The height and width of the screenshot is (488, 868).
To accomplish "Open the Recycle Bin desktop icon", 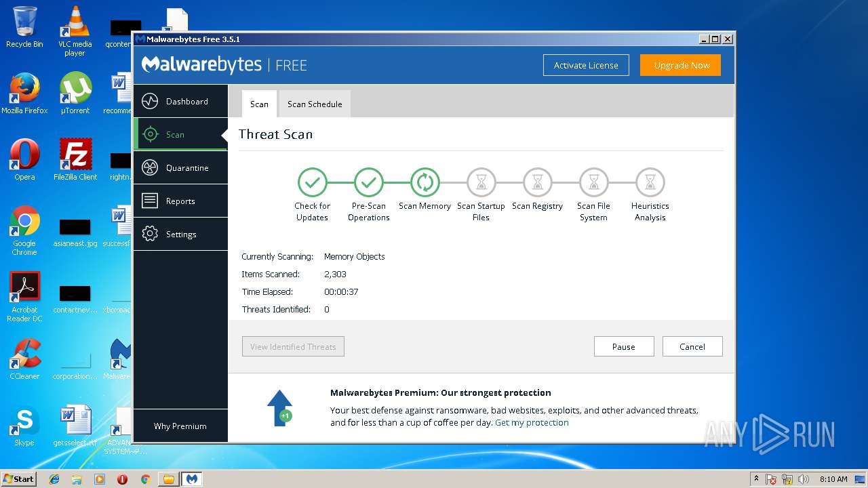I will point(24,27).
